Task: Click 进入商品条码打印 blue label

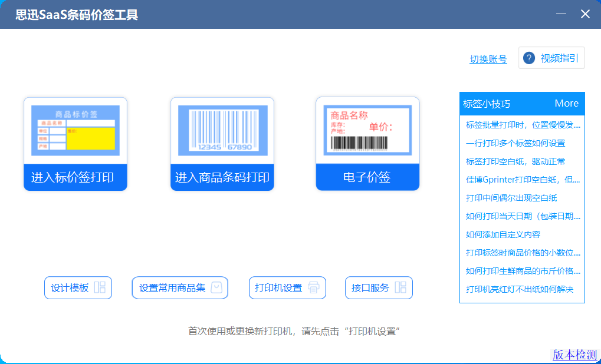Action: 222,177
